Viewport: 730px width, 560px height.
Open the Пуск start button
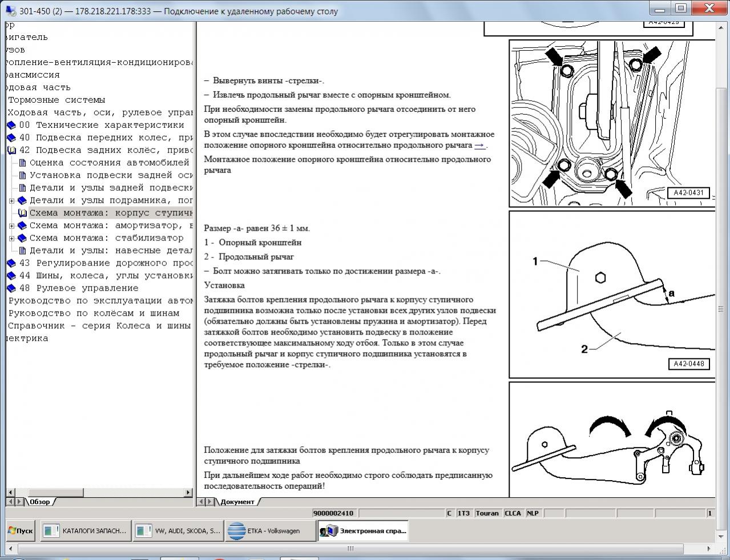coord(20,531)
